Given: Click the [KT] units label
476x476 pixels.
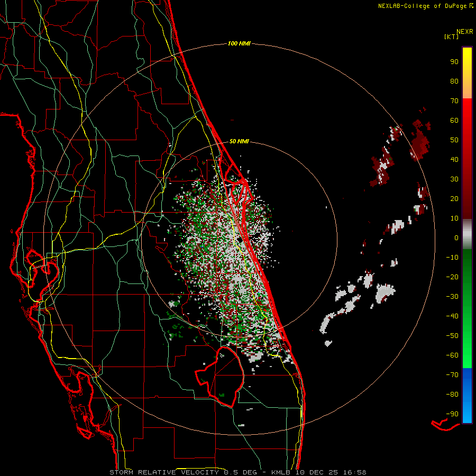Looking at the screenshot, I should coord(451,36).
